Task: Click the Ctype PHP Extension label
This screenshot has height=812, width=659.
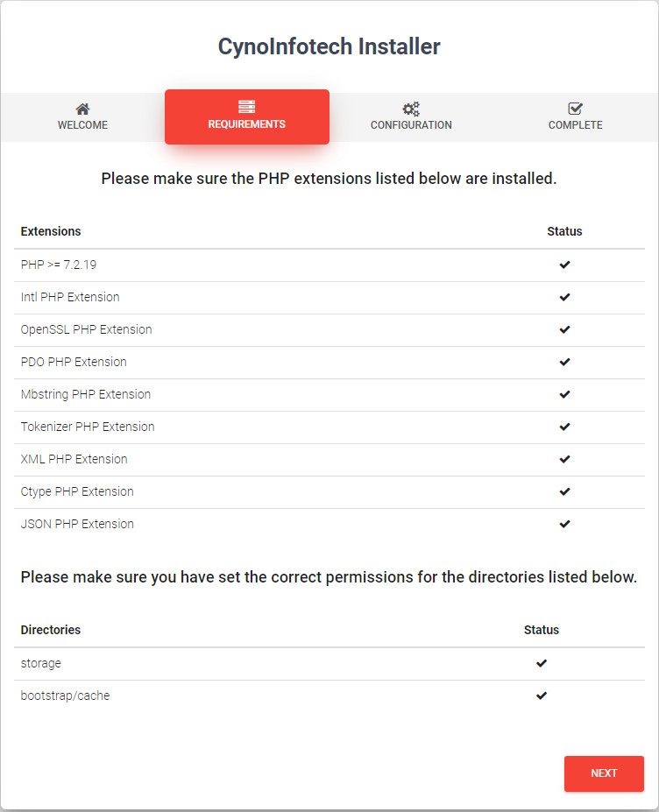Action: (77, 491)
